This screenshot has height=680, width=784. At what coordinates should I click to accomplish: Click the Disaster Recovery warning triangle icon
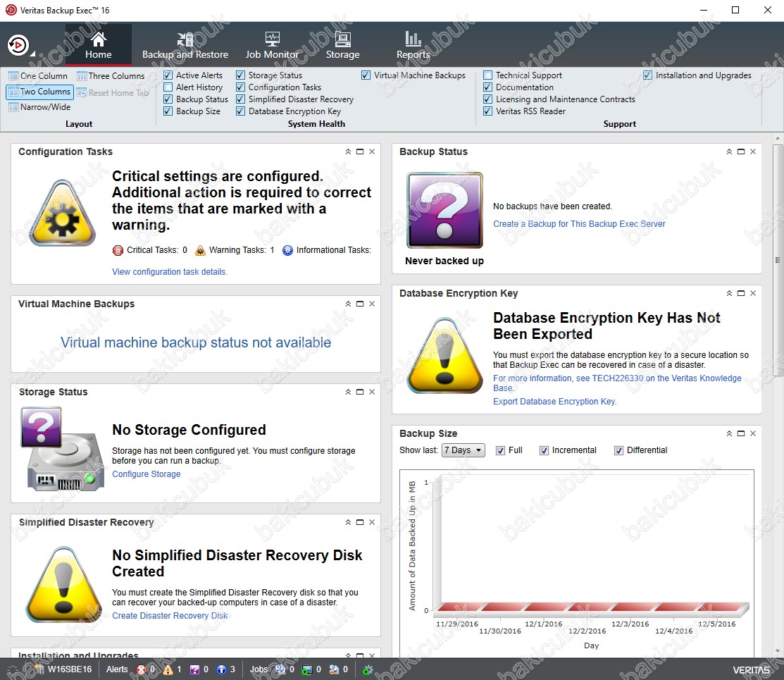tap(63, 584)
